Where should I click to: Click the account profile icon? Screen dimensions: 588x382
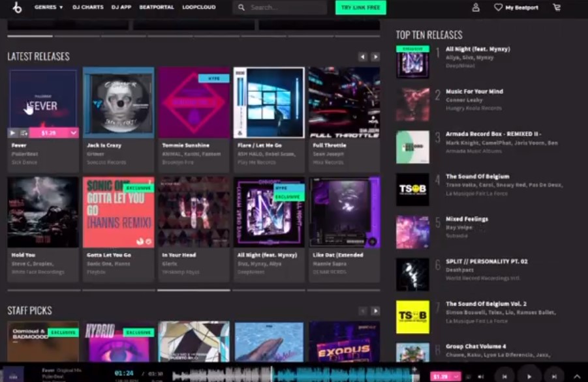(474, 8)
